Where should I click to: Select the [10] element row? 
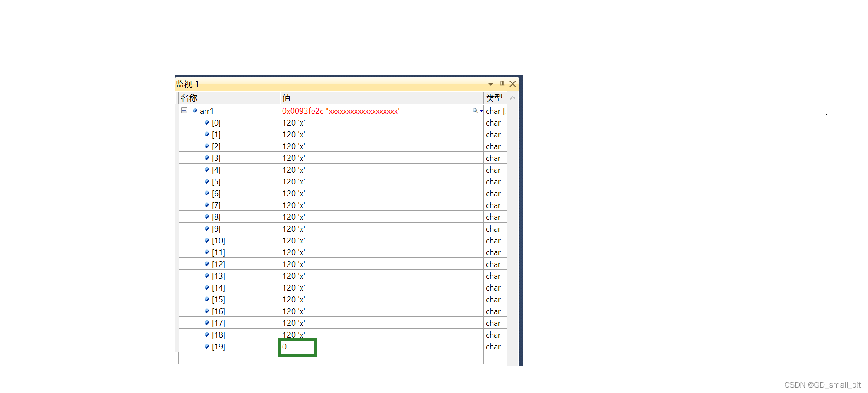click(342, 241)
